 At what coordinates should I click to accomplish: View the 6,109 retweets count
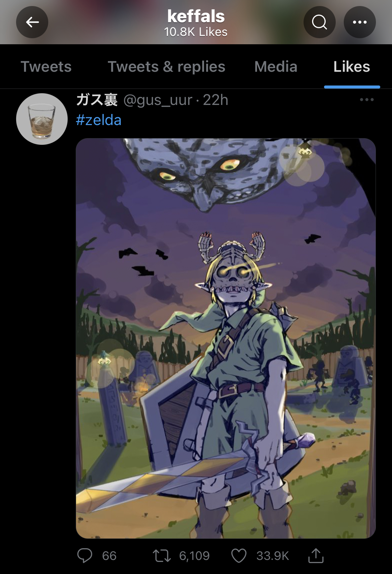pyautogui.click(x=194, y=556)
